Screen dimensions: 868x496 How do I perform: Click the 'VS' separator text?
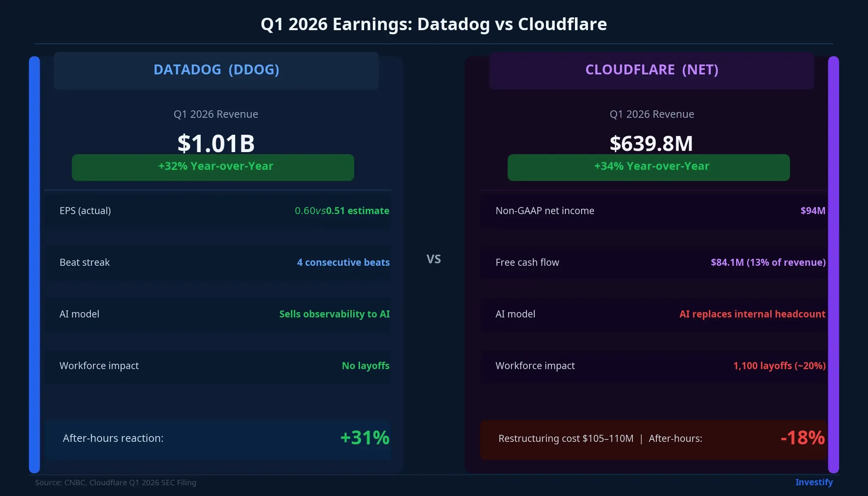click(434, 259)
